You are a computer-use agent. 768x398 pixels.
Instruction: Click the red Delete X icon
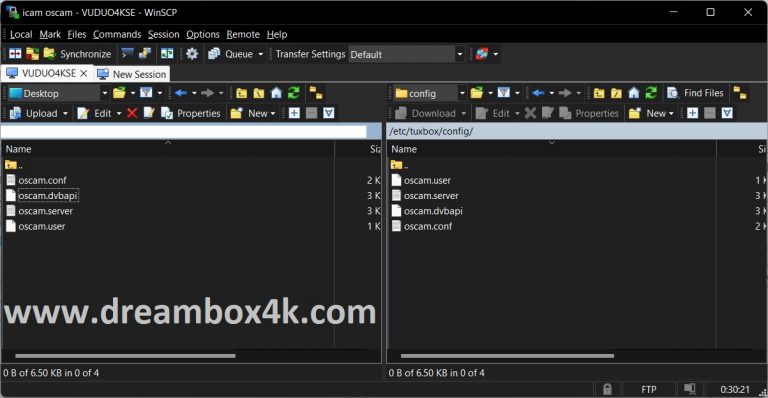tap(132, 113)
